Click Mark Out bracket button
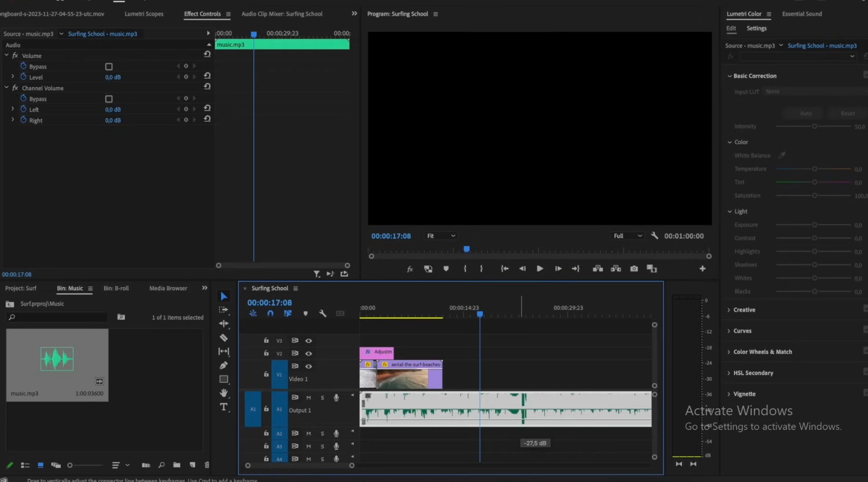868x482 pixels. pyautogui.click(x=481, y=269)
